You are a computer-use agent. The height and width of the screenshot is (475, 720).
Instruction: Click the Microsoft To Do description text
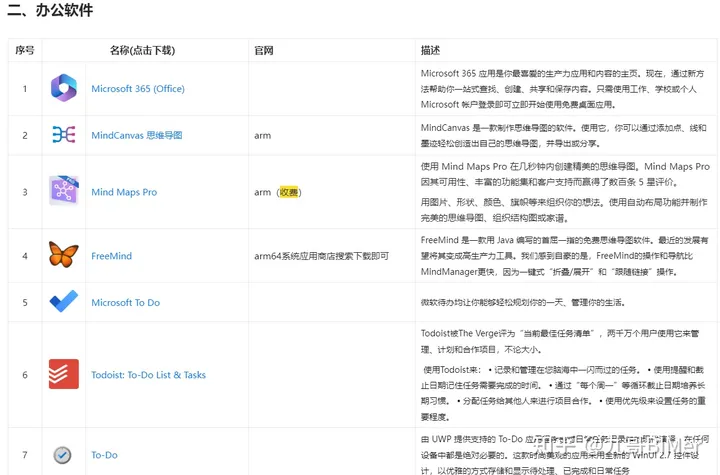point(523,302)
